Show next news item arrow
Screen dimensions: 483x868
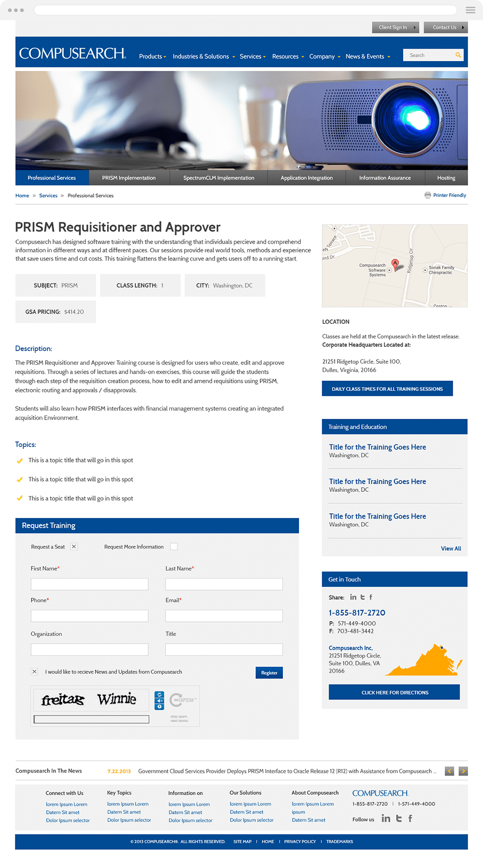463,771
